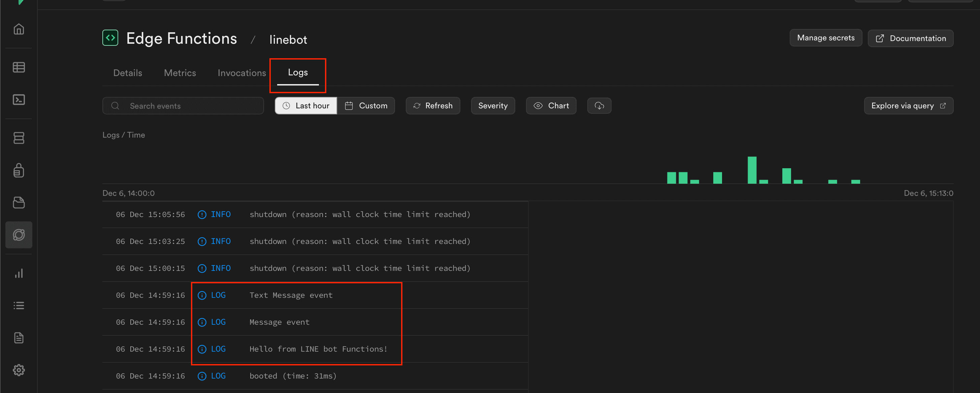The width and height of the screenshot is (980, 393).
Task: Open the Custom date range picker
Action: [x=366, y=106]
